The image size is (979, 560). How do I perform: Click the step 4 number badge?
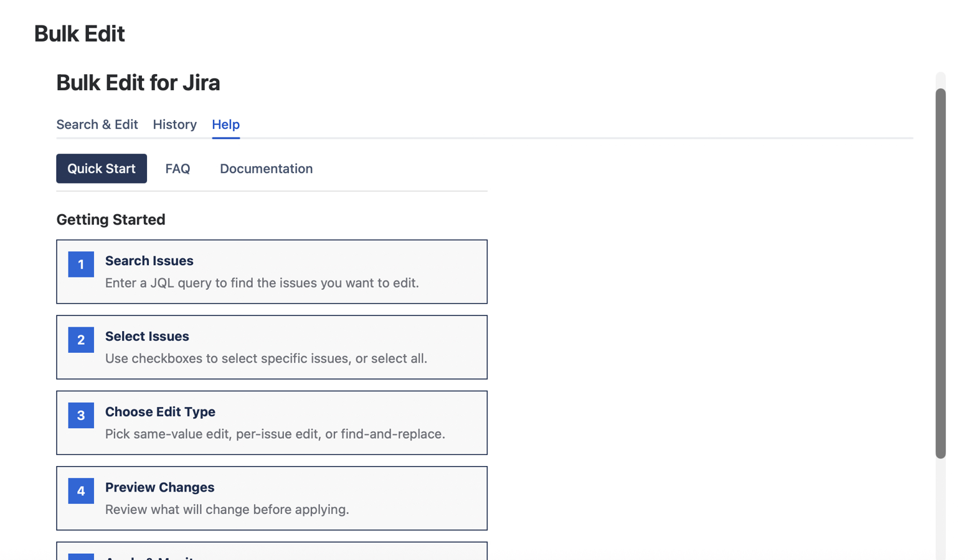coord(81,491)
